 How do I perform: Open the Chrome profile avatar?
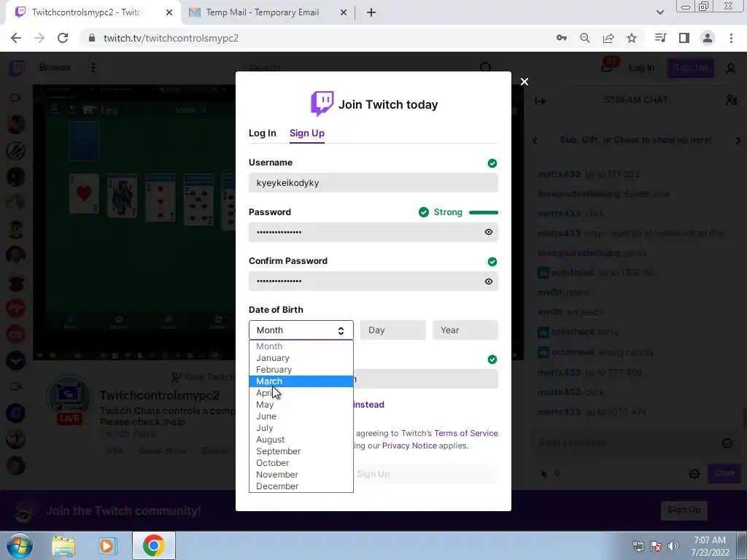(x=708, y=38)
